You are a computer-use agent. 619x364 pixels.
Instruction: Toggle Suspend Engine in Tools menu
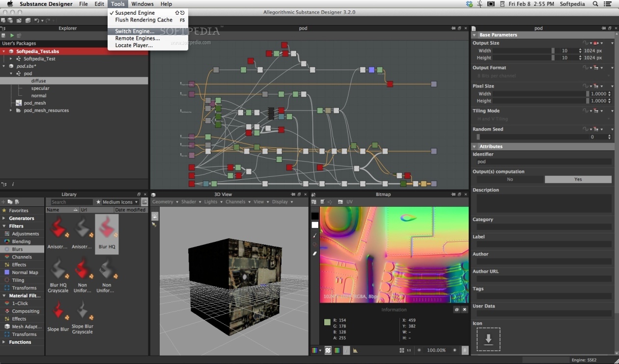[135, 13]
